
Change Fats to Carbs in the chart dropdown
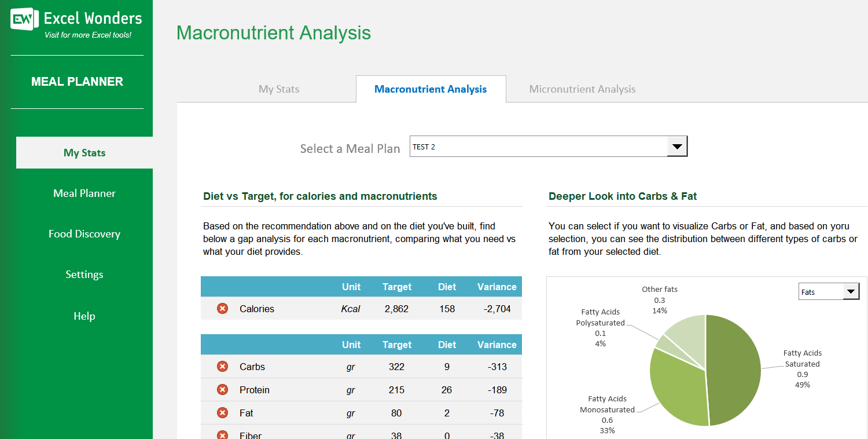click(x=851, y=291)
